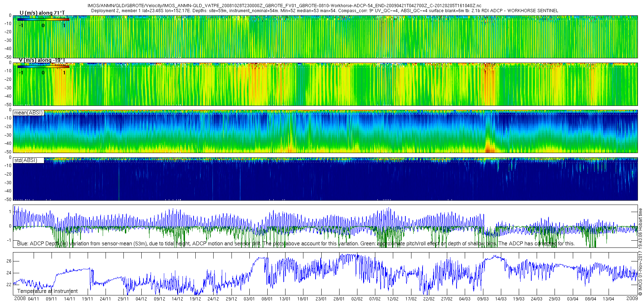This screenshot has height=304, width=644.
Task: Click the 24/12 date tick label
Action: click(x=213, y=299)
